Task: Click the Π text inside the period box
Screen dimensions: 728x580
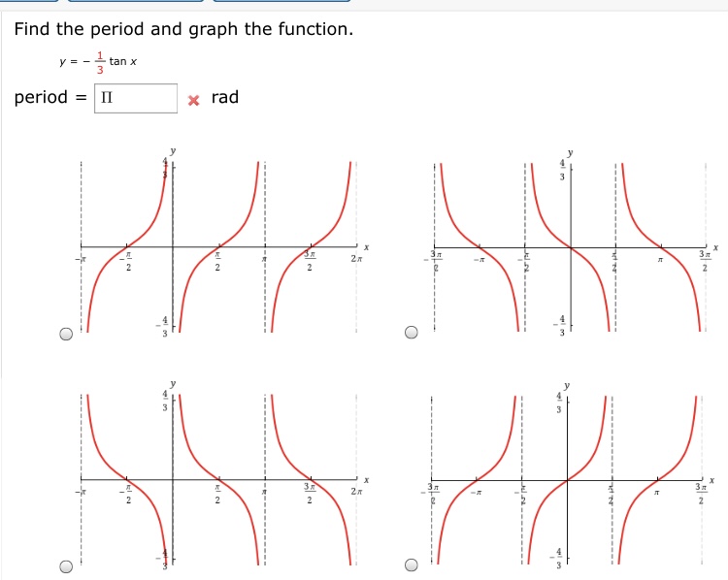Action: pos(107,97)
